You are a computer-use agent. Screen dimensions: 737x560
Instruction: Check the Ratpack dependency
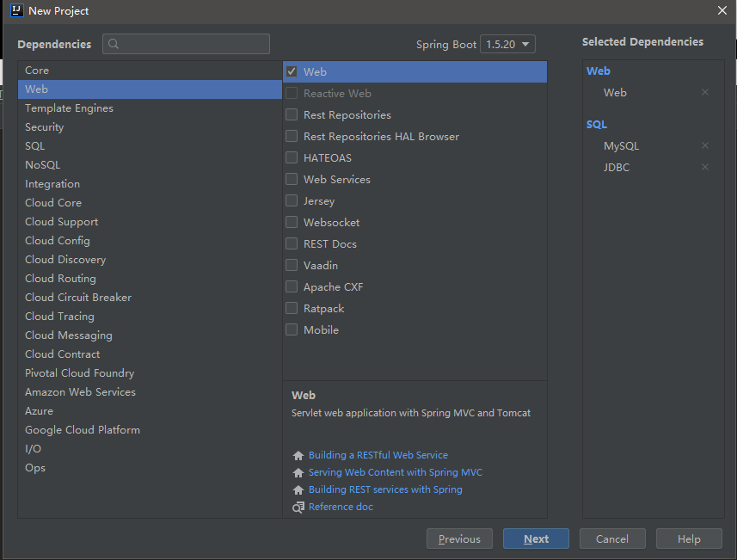(x=292, y=308)
